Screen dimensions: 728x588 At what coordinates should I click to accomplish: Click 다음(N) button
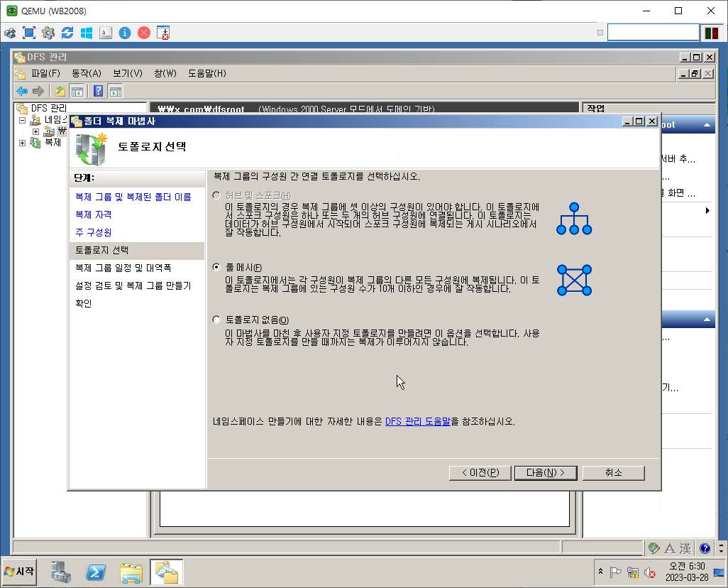click(x=546, y=473)
